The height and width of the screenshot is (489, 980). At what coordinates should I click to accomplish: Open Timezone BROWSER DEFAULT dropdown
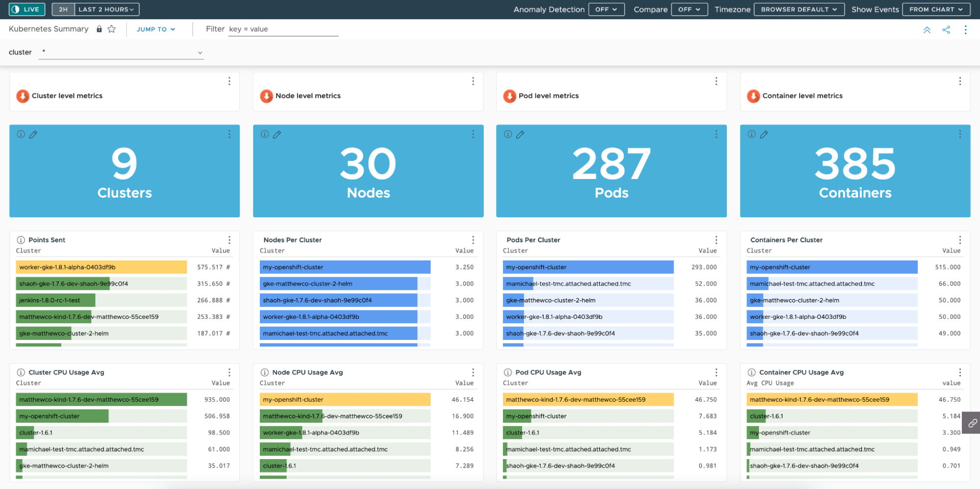799,9
